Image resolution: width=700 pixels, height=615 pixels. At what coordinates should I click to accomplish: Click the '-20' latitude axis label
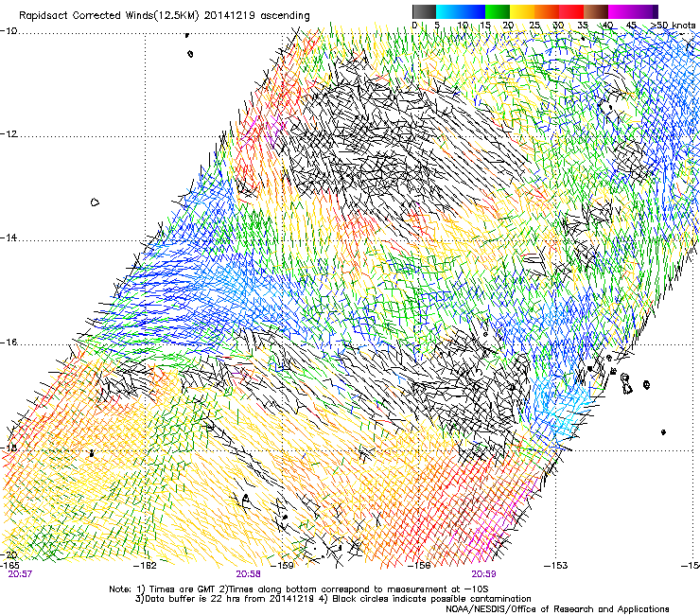coord(9,554)
